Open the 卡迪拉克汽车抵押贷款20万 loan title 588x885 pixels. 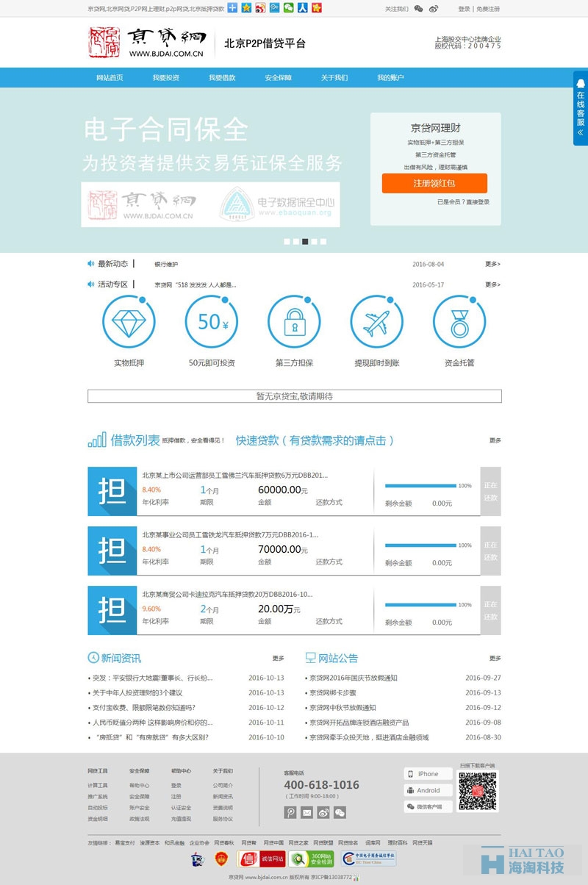coord(227,594)
